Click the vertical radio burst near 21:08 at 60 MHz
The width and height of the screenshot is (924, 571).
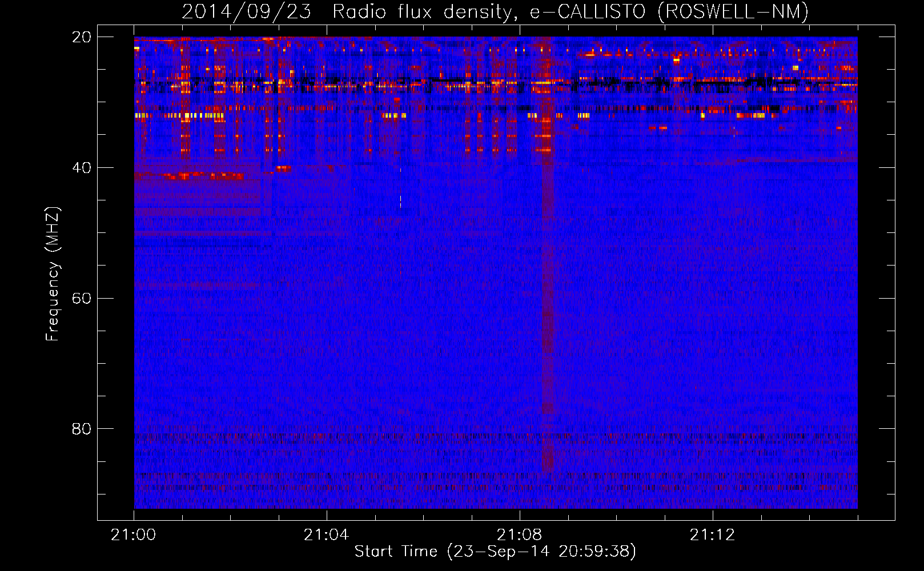(x=548, y=298)
